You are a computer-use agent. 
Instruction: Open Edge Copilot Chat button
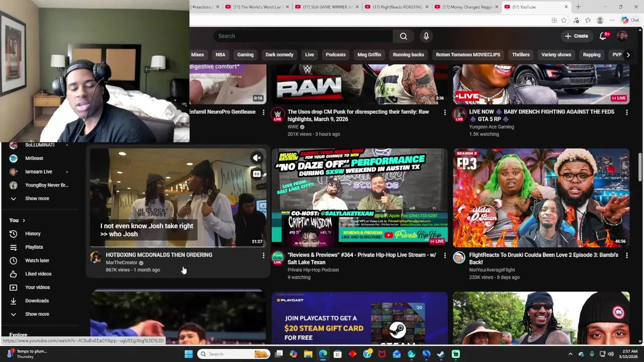(x=630, y=20)
